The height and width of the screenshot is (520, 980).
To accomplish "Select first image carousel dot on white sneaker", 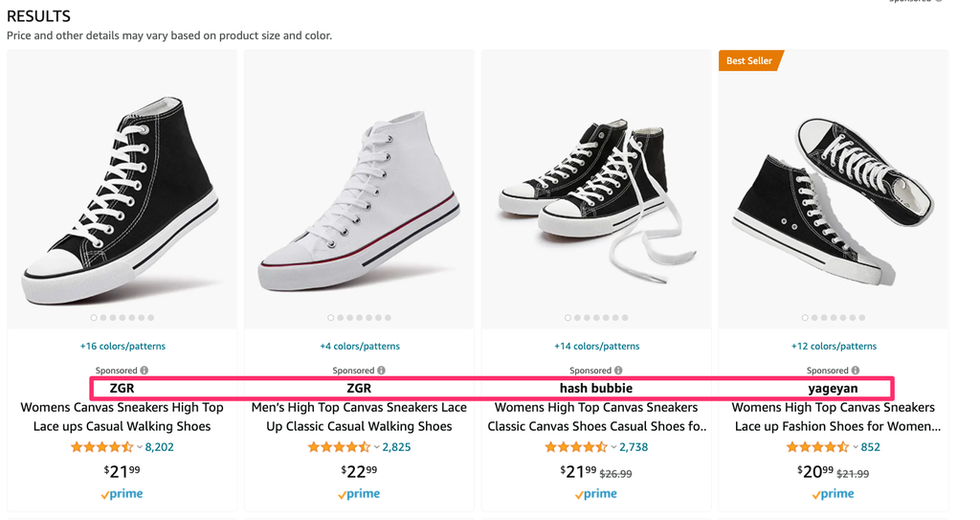I will click(331, 318).
